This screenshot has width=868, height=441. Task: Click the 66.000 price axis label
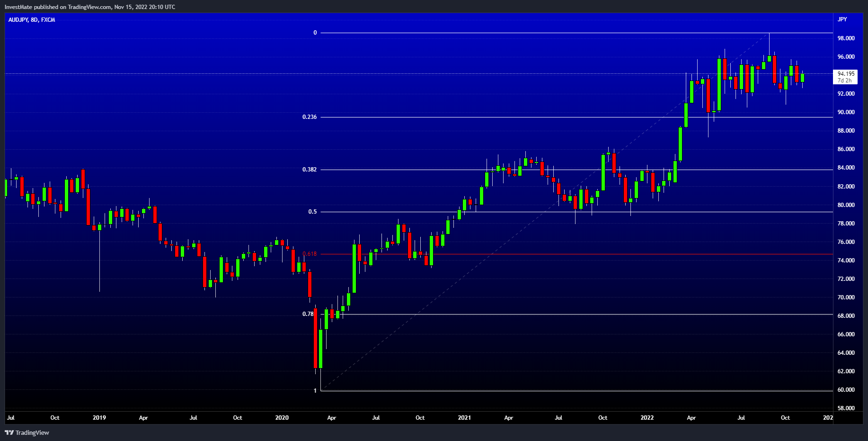[x=846, y=334]
